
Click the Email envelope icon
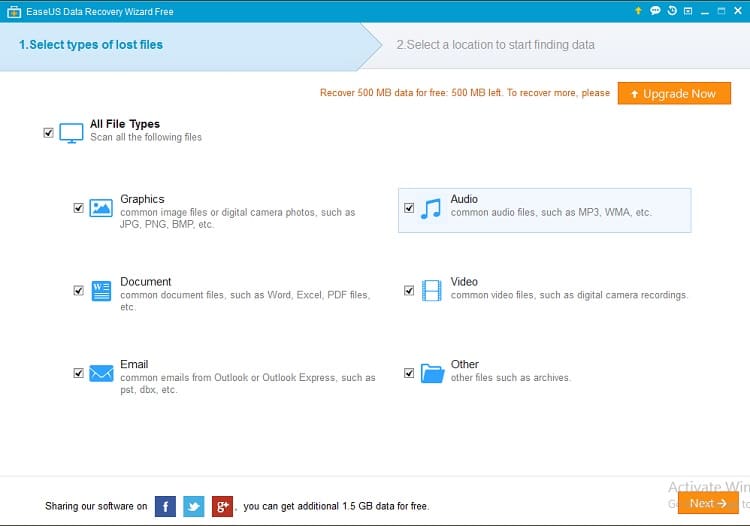click(101, 373)
